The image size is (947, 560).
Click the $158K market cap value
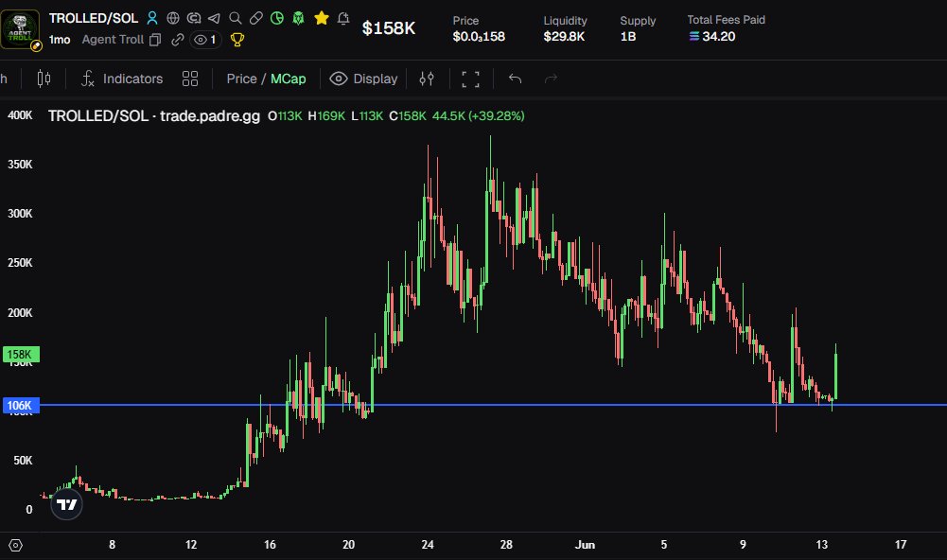388,28
